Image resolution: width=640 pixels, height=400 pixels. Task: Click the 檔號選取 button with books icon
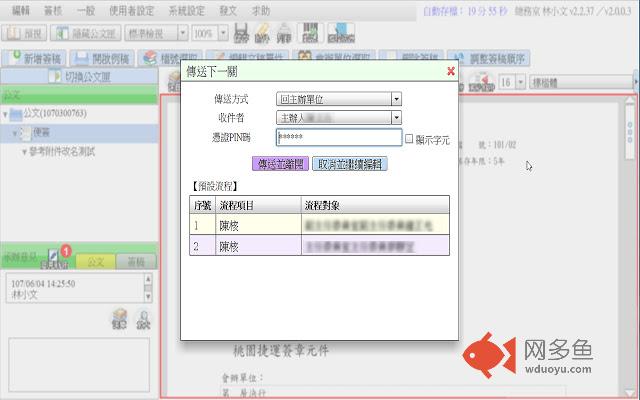tap(170, 58)
